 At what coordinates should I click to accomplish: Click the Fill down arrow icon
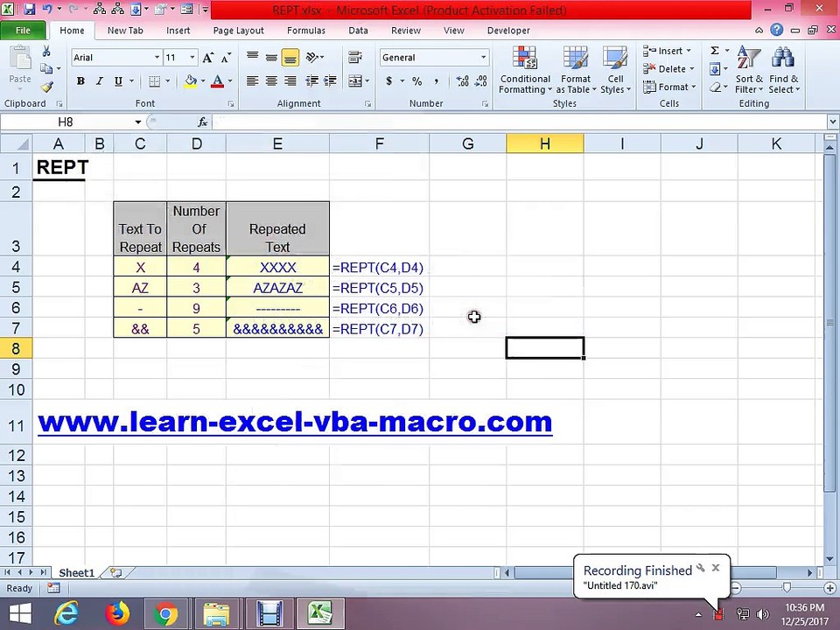(715, 68)
